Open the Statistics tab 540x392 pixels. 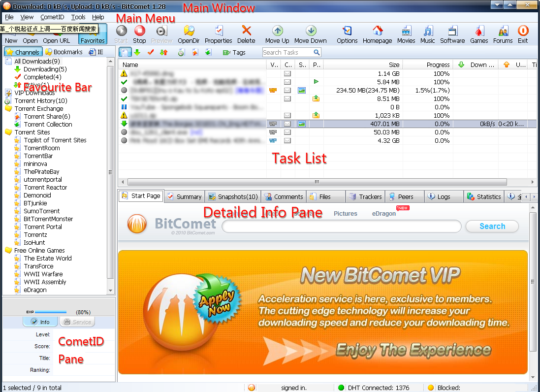tap(484, 196)
